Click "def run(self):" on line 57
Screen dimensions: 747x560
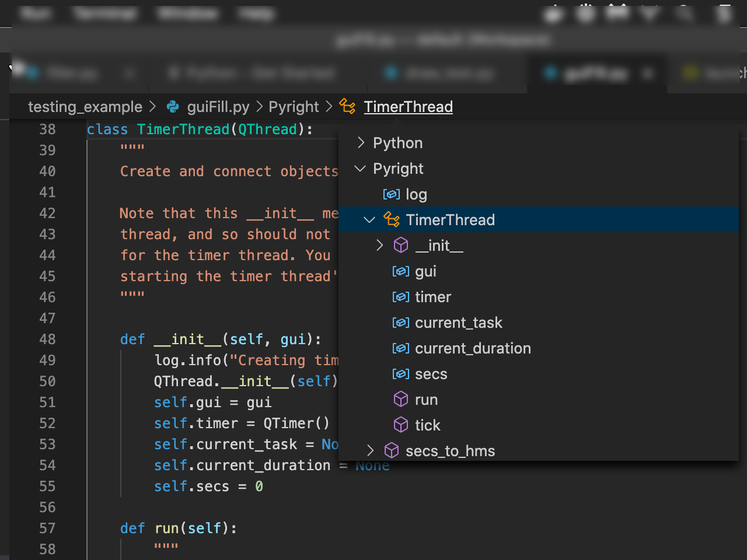[x=179, y=528]
